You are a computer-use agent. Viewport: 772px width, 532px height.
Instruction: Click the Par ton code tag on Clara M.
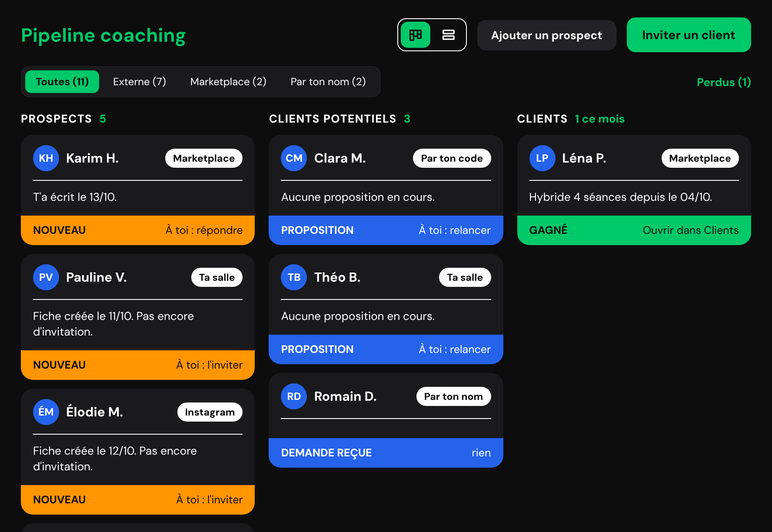pyautogui.click(x=452, y=158)
